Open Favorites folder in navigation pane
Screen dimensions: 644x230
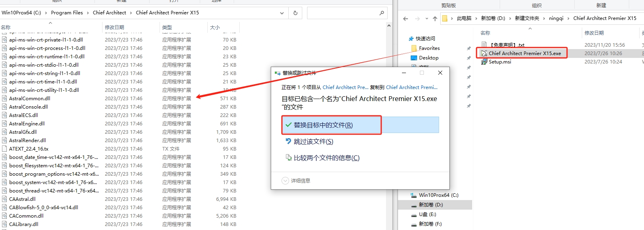[x=429, y=48]
